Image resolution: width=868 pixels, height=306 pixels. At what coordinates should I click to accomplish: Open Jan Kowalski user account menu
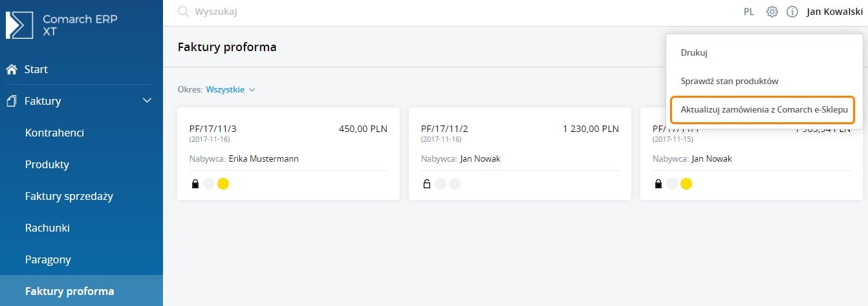pyautogui.click(x=834, y=12)
